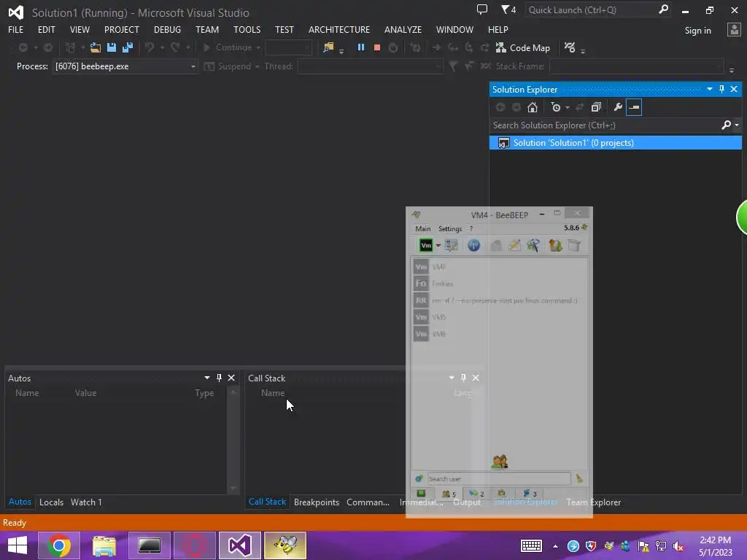Open Autos panel window position dropdown

(x=206, y=378)
